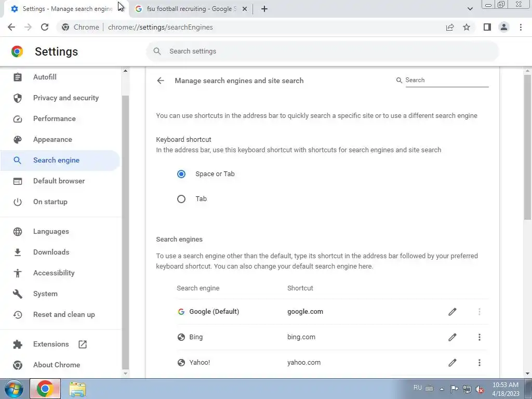Go back using the browser back arrow
Image resolution: width=532 pixels, height=399 pixels.
(11, 27)
